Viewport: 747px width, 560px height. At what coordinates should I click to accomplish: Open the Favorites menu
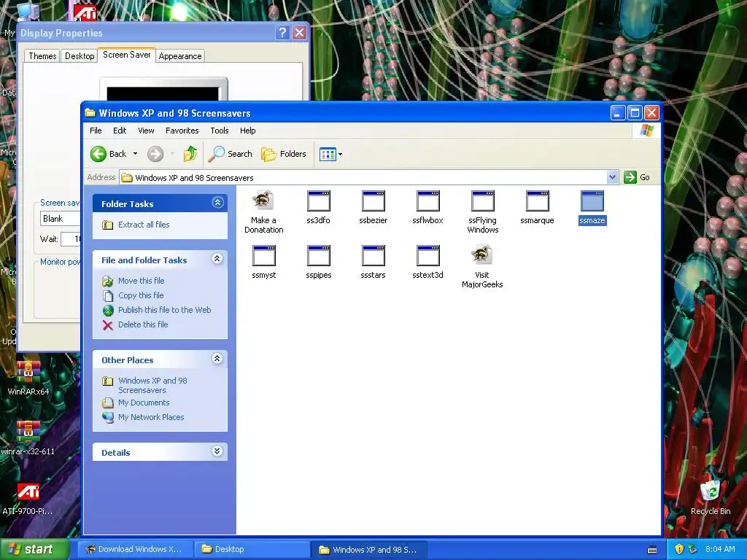[182, 131]
